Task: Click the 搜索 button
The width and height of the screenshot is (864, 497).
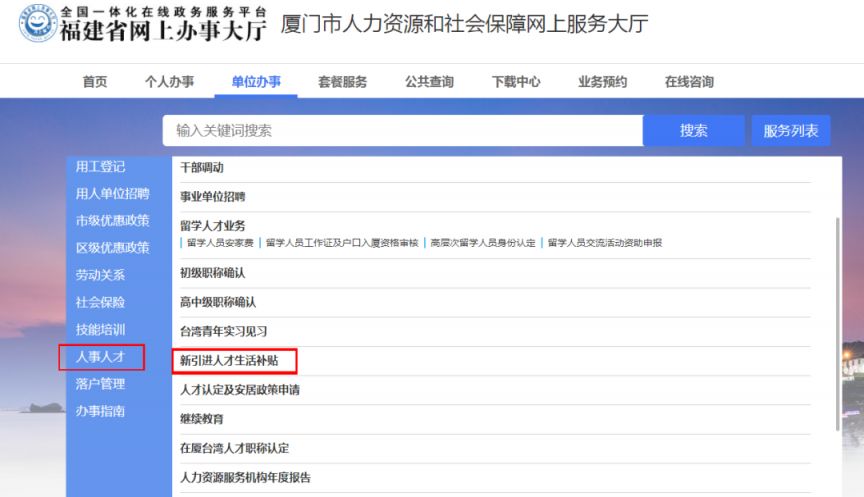Action: click(x=694, y=131)
